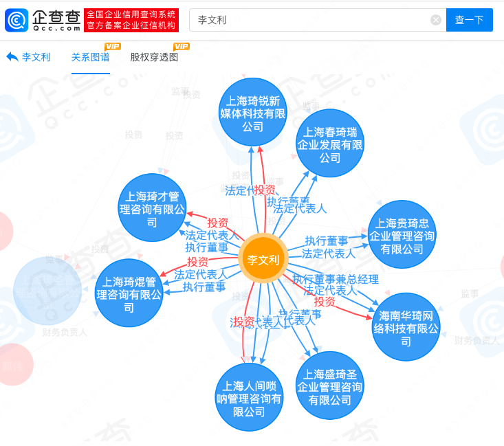Switch to the 关系图谱 tab
The image size is (504, 446).
tap(90, 57)
